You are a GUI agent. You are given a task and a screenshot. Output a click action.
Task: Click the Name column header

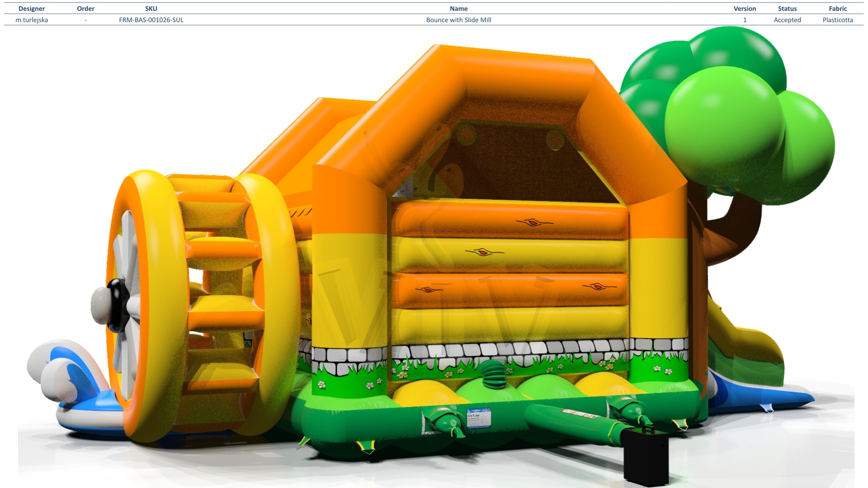(x=458, y=9)
